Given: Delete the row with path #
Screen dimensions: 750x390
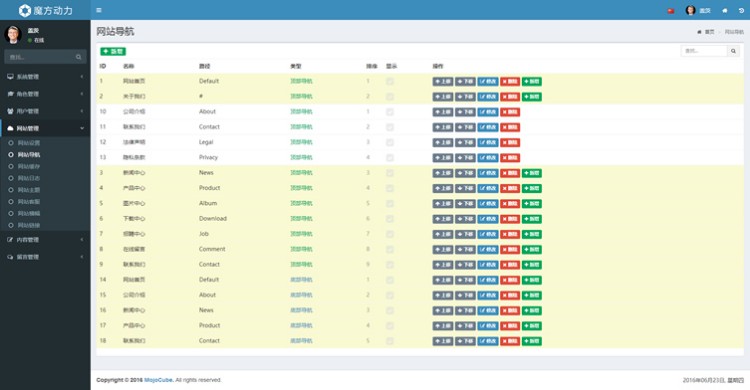Looking at the screenshot, I should tap(510, 97).
